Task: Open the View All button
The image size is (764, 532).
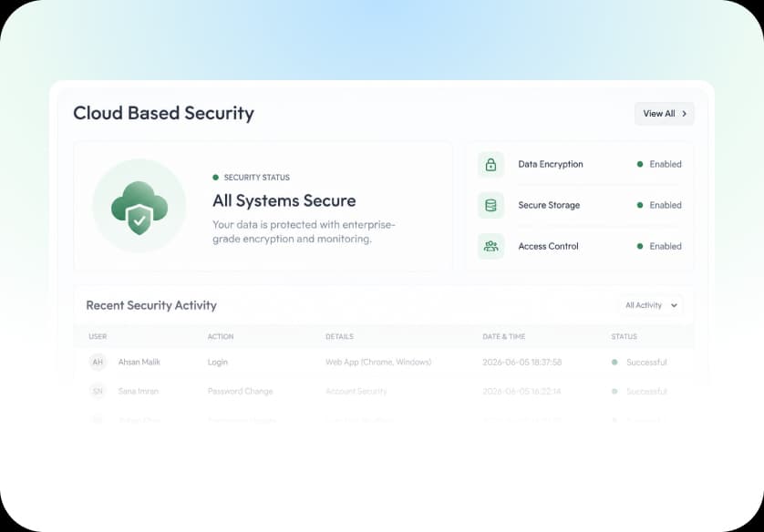Action: click(x=664, y=113)
